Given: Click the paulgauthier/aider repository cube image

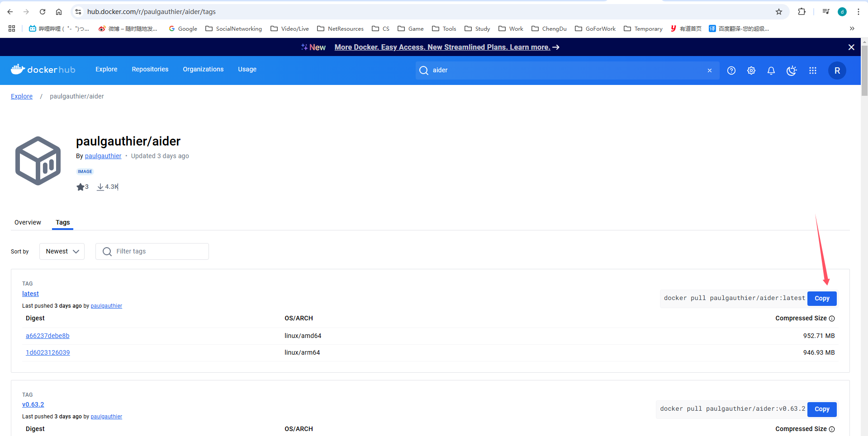Looking at the screenshot, I should click(38, 161).
